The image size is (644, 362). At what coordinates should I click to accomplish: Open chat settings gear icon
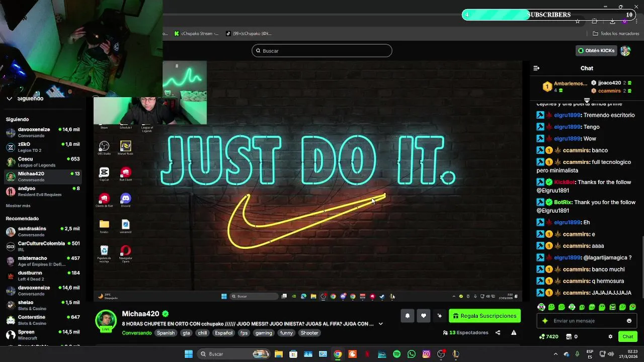[610, 337]
